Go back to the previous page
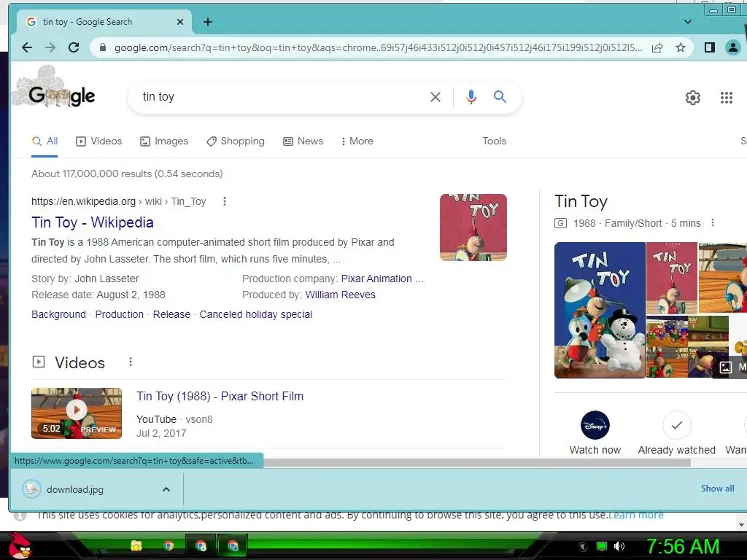 27,47
